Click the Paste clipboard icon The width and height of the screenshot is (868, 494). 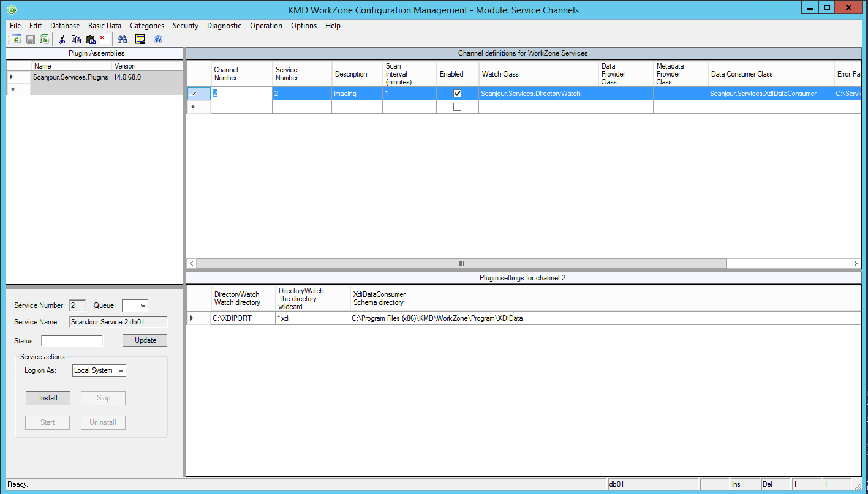91,39
